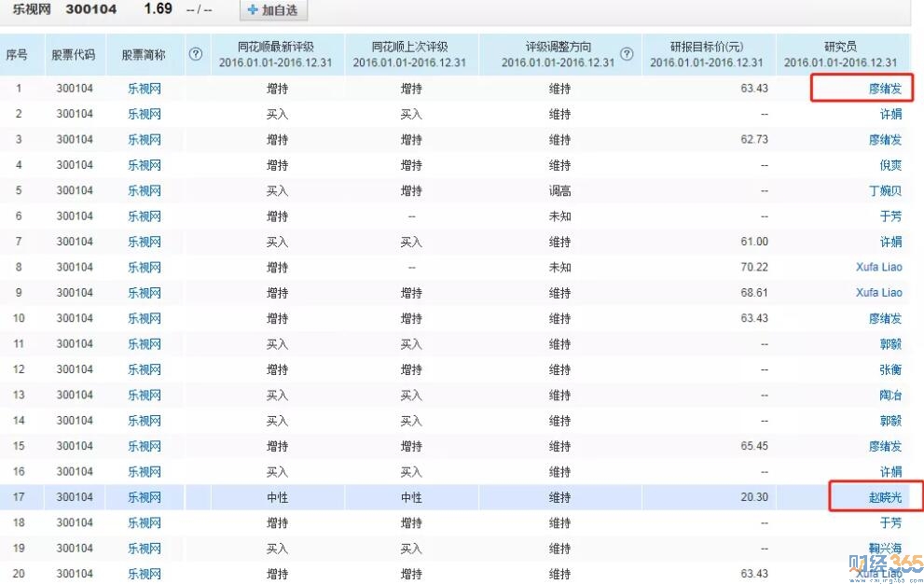This screenshot has width=924, height=584.
Task: Click the help icon beside 评级调整方向 header
Action: tap(627, 54)
